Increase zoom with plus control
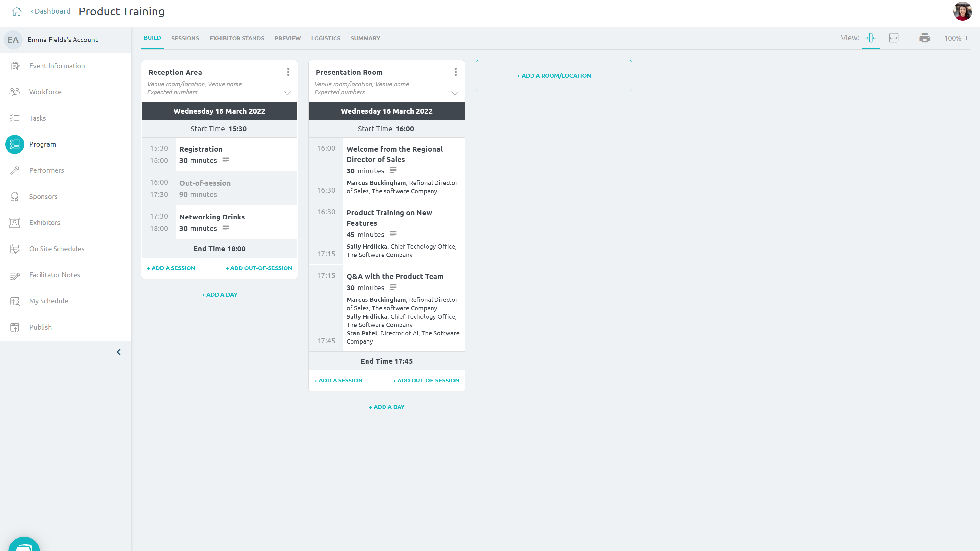Screen dimensions: 980x551 tap(966, 38)
